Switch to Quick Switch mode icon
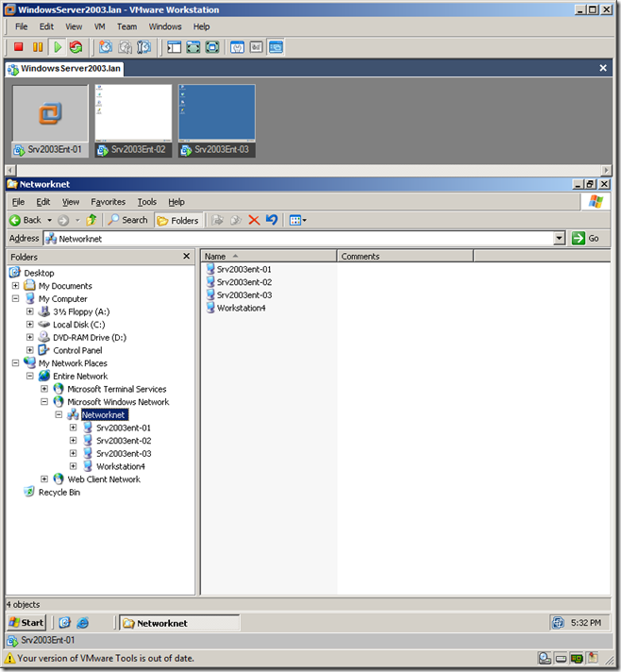The width and height of the screenshot is (621, 672). (193, 46)
